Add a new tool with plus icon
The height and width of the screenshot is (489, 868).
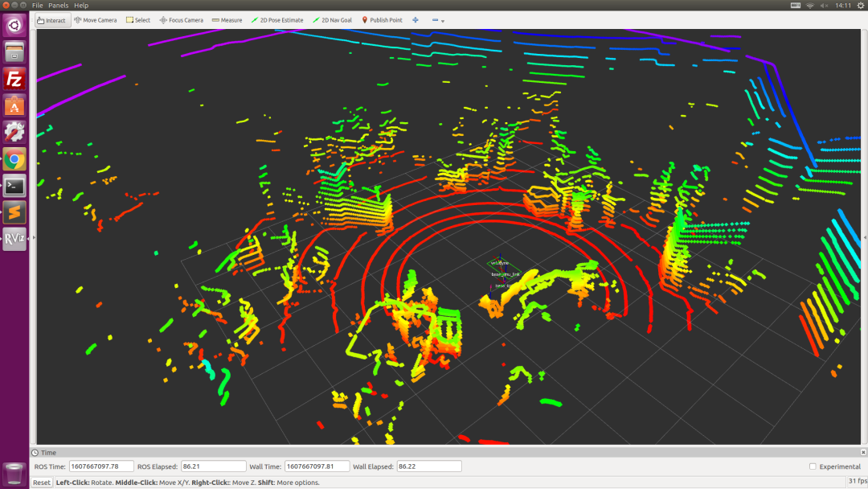coord(416,20)
